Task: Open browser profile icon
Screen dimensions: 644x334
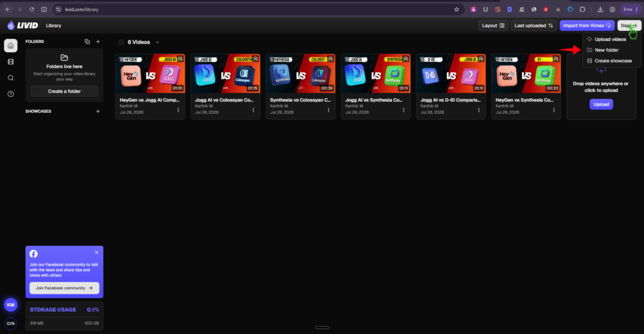Action: click(613, 9)
